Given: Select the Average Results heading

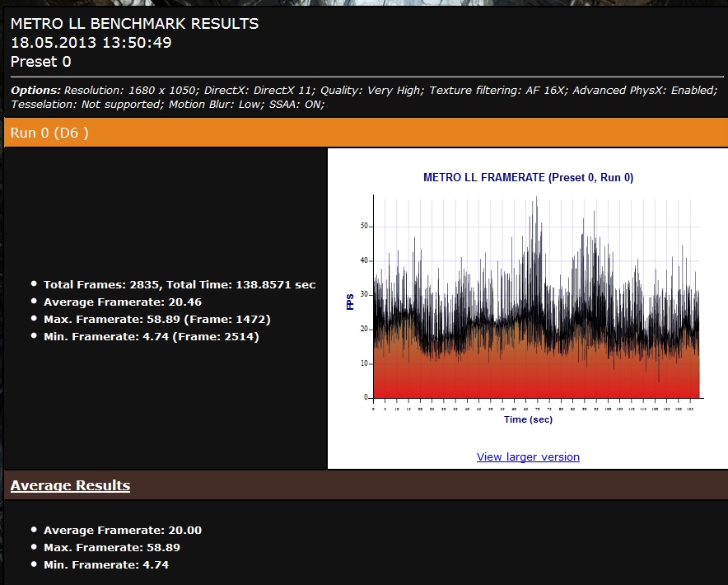Looking at the screenshot, I should pyautogui.click(x=70, y=485).
